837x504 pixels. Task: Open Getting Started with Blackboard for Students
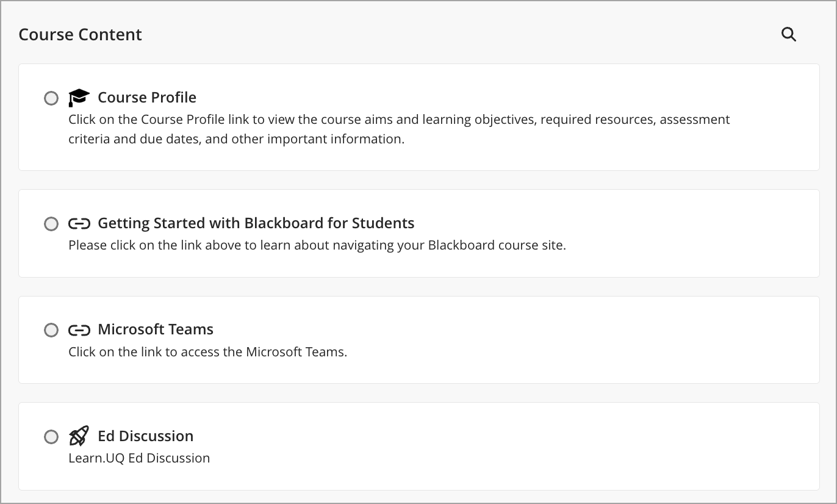[x=256, y=223]
